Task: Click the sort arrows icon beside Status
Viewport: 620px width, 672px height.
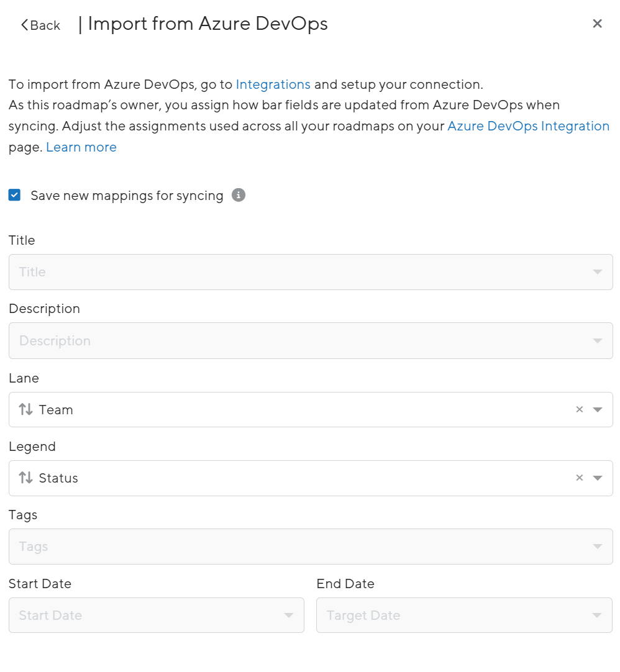Action: pos(25,478)
